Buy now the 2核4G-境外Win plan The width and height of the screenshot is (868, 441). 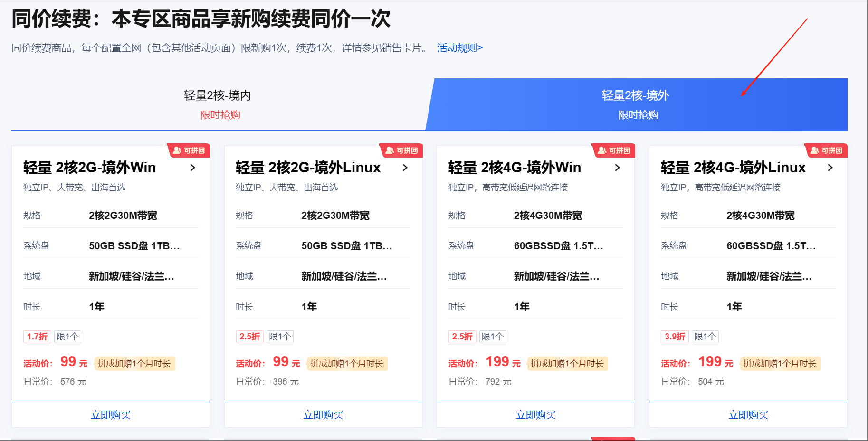pos(535,415)
